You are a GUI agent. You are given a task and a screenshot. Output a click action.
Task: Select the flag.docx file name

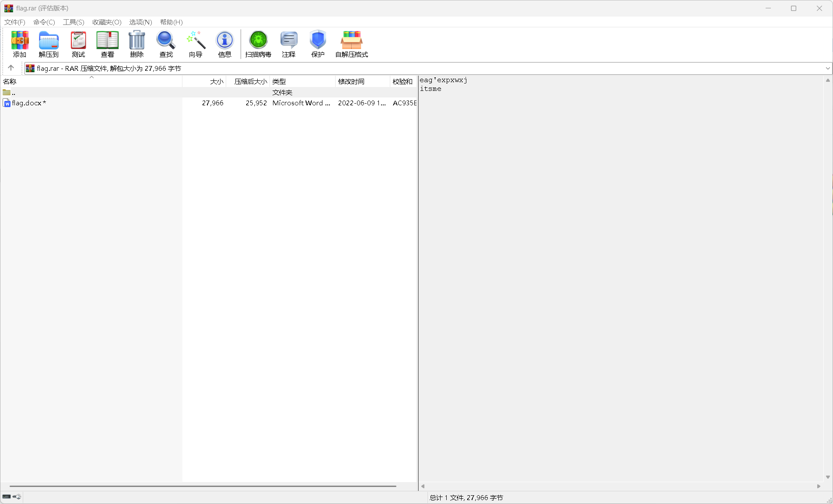click(29, 103)
